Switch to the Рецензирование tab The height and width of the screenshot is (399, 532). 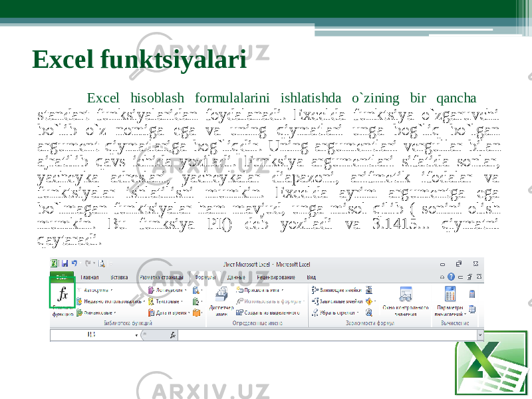tap(275, 277)
